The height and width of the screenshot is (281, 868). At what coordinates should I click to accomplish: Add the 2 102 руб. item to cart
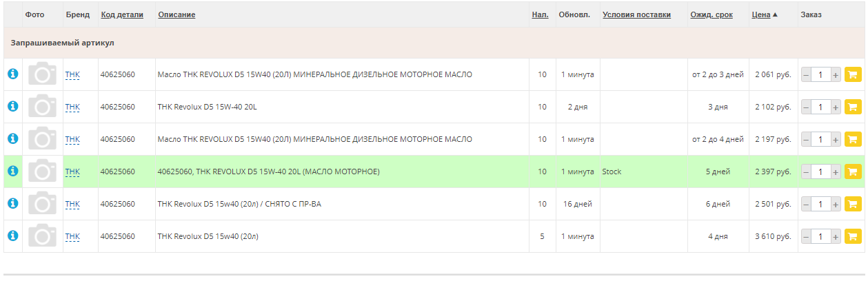853,107
